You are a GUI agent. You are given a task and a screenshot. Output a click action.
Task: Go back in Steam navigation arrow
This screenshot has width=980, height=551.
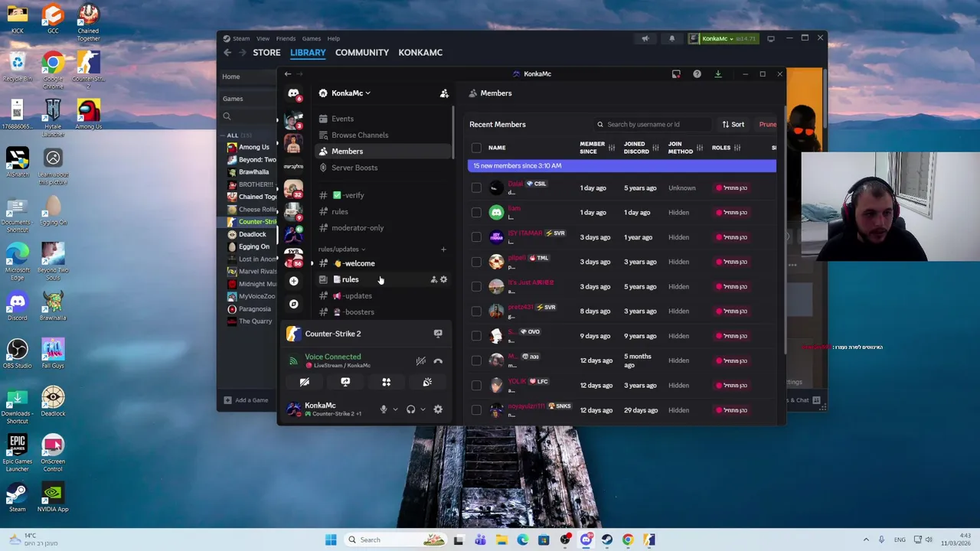coord(227,53)
